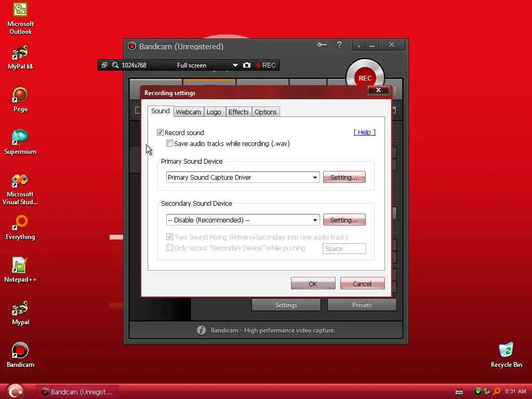Click the Start orb on taskbar

(15, 392)
